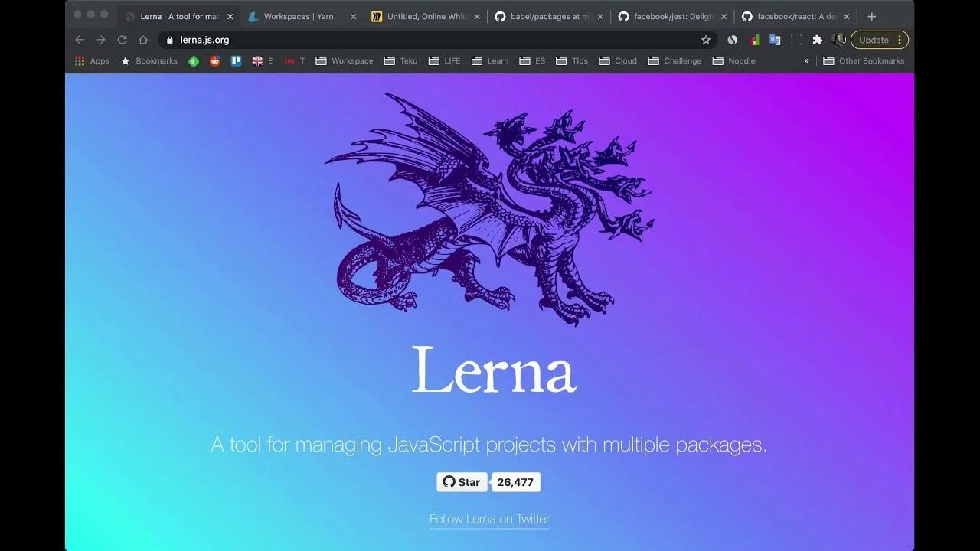
Task: Click the GitHub Star button
Action: point(462,482)
